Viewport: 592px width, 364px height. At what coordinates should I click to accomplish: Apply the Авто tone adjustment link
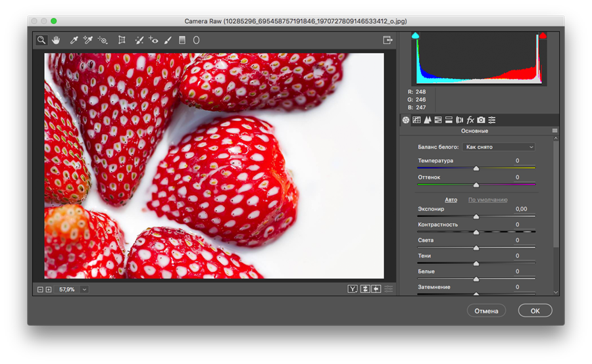point(451,200)
